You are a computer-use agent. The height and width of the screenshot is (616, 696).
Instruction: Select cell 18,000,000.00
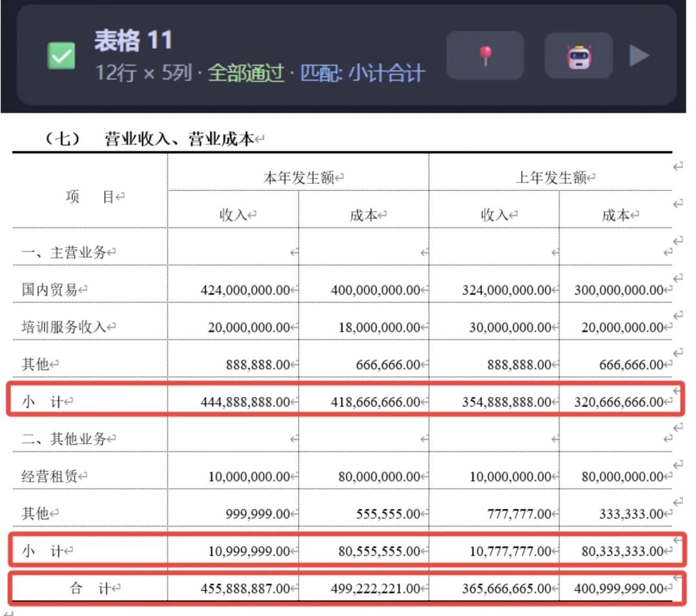coord(380,327)
